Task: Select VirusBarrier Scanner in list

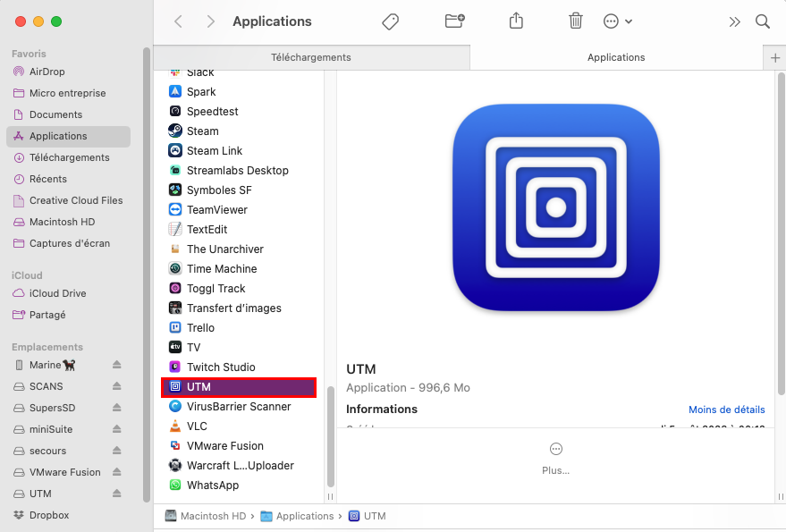Action: (x=239, y=407)
